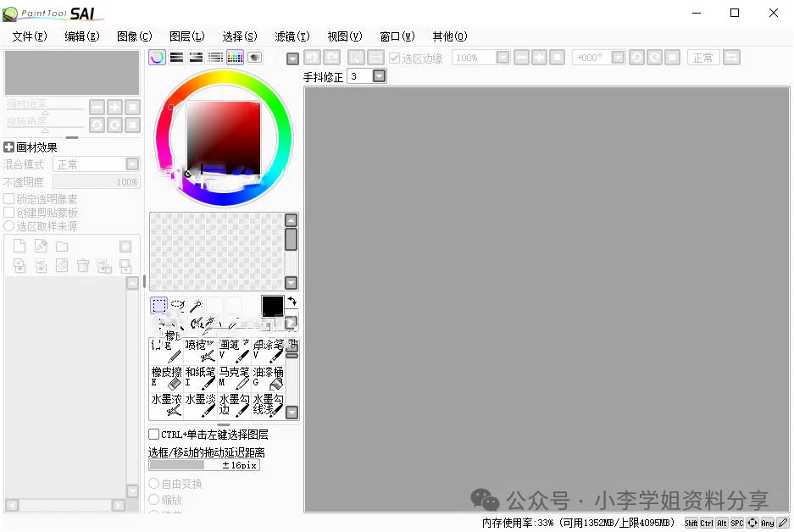Click the new layer folder icon
Viewport: 794px width, 532px height.
[x=62, y=247]
